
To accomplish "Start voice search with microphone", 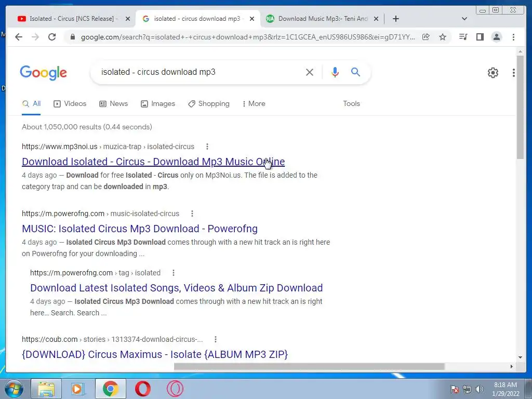I will 335,72.
